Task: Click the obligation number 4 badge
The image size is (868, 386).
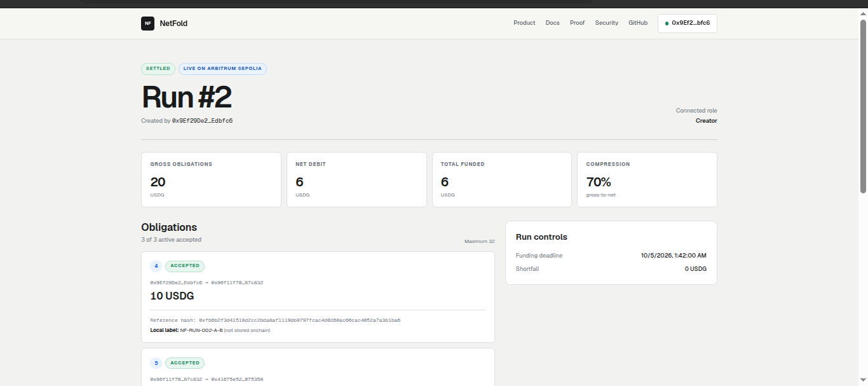Action: (156, 266)
